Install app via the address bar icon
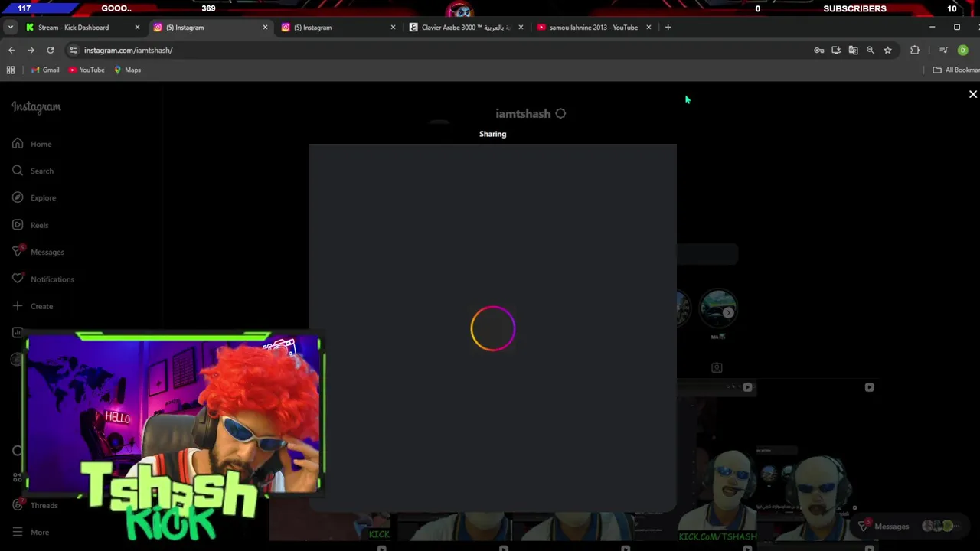Viewport: 980px width, 551px height. coord(836,50)
